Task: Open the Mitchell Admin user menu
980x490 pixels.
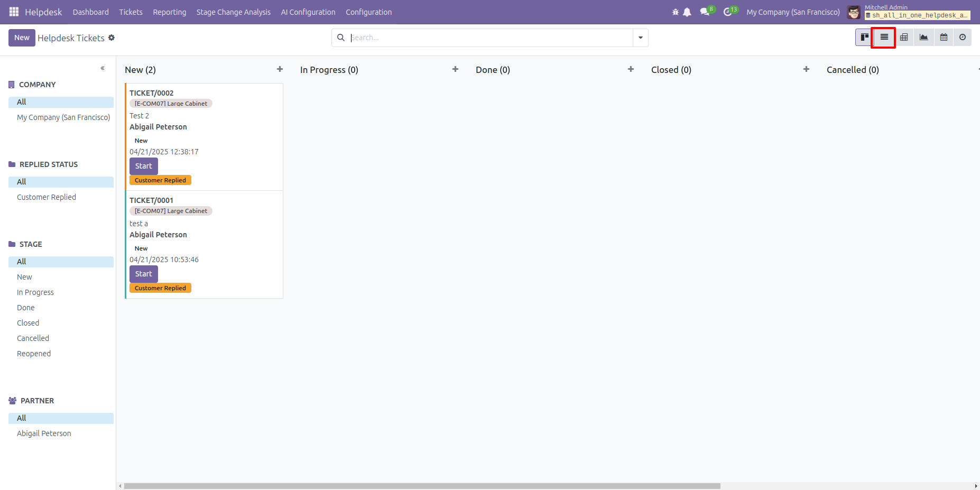Action: pos(909,12)
